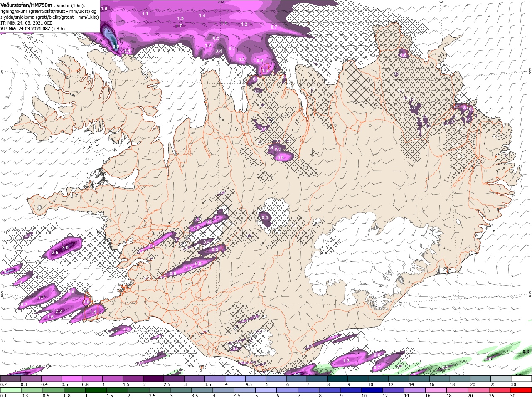The height and width of the screenshot is (399, 532).
Task: Click the 3.5 label in the lower legend row
Action: (x=194, y=396)
